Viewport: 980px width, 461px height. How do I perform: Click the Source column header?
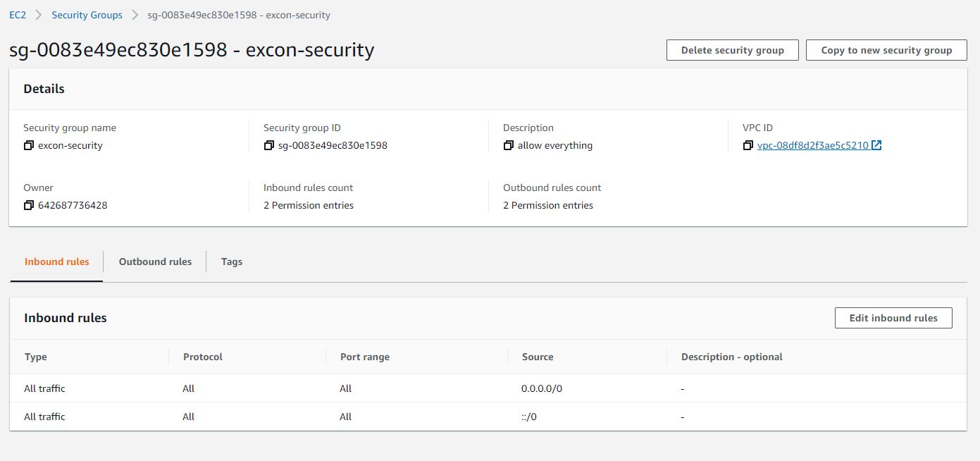point(538,357)
